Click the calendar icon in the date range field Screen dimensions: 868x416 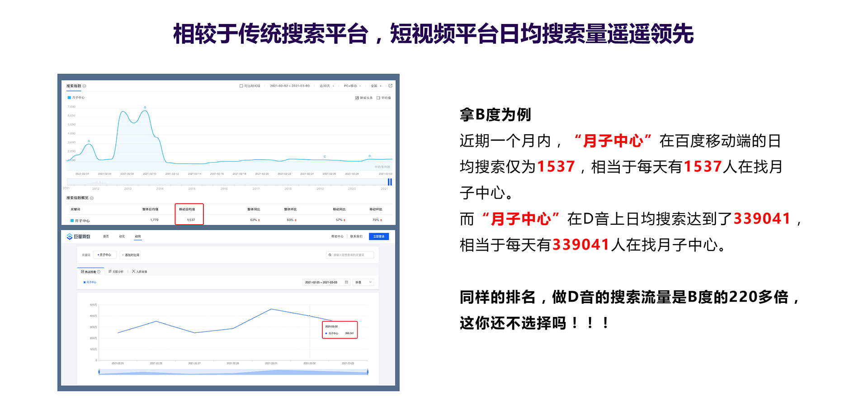347,282
